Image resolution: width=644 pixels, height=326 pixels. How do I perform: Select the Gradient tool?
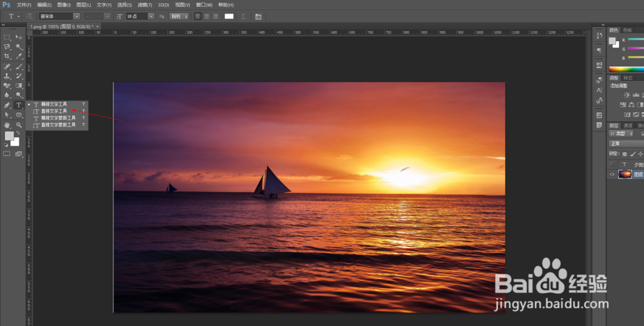coord(19,86)
